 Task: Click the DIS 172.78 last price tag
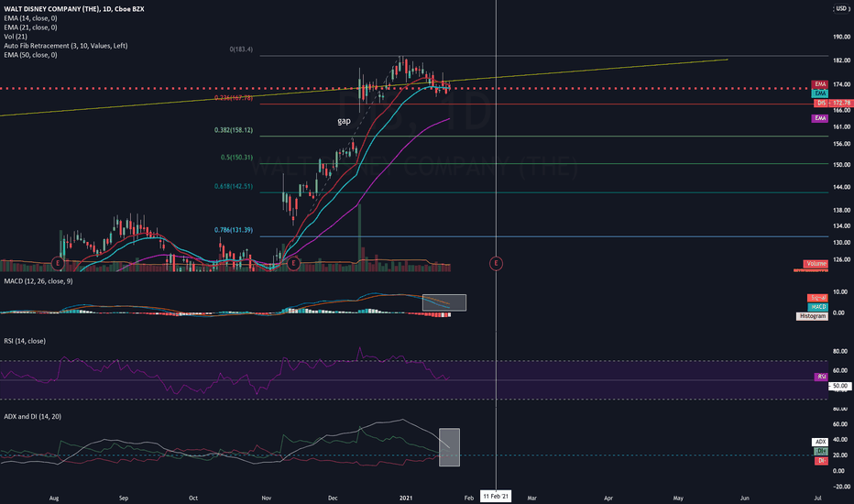[x=833, y=103]
